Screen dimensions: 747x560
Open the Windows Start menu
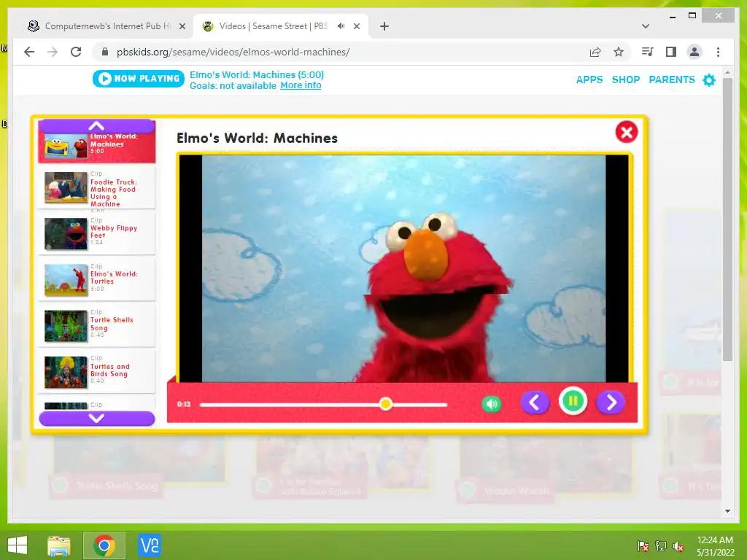click(x=18, y=545)
